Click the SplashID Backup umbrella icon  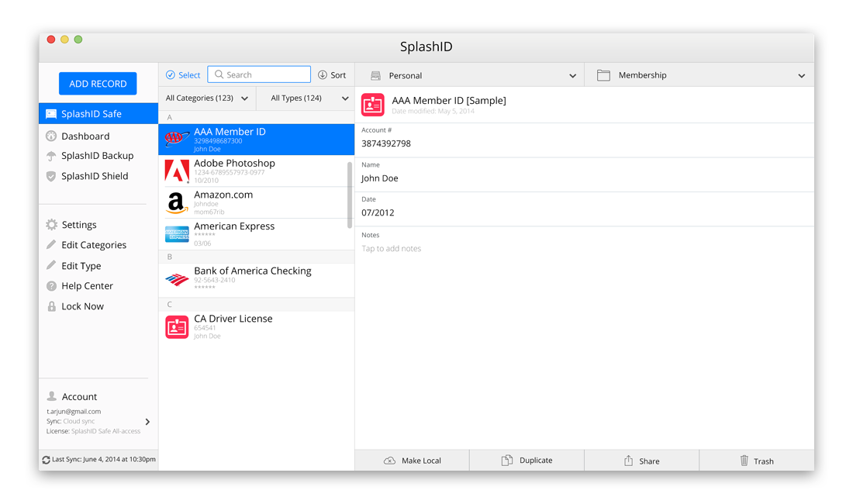(x=51, y=156)
